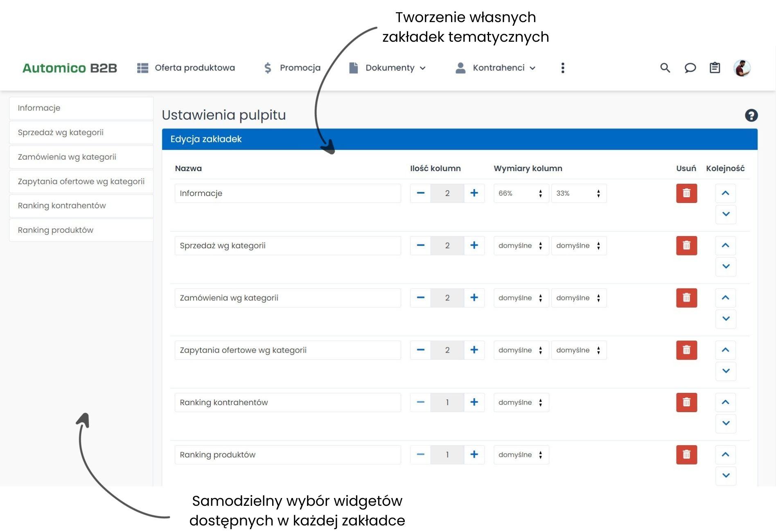Image resolution: width=776 pixels, height=532 pixels.
Task: Edit the Ranking kontrahentów name field
Action: click(287, 402)
